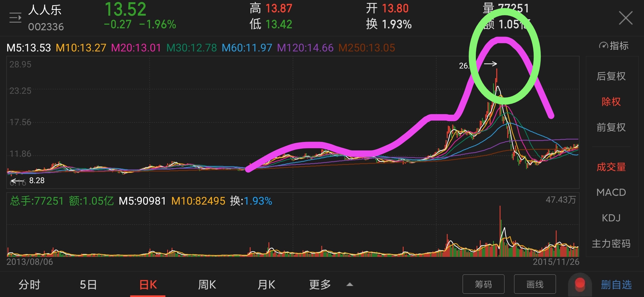Tap the M250:13.05 moving average label
The width and height of the screenshot is (644, 297).
(367, 48)
